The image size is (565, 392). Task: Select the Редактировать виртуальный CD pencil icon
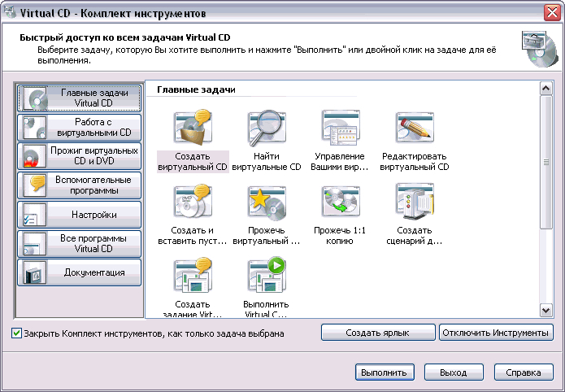point(415,127)
